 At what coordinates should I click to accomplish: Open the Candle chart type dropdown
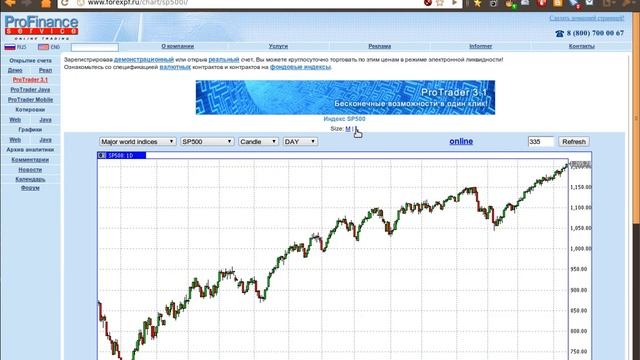pyautogui.click(x=258, y=142)
